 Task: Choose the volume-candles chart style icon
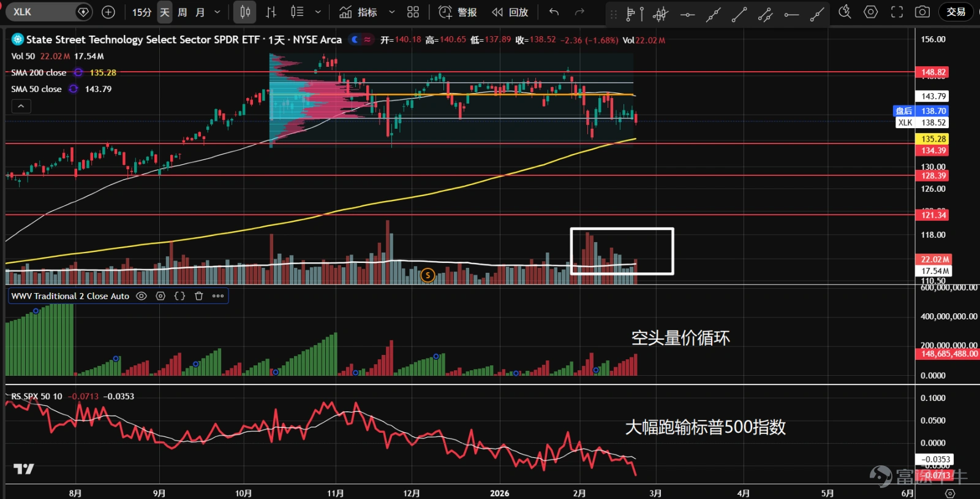[297, 12]
